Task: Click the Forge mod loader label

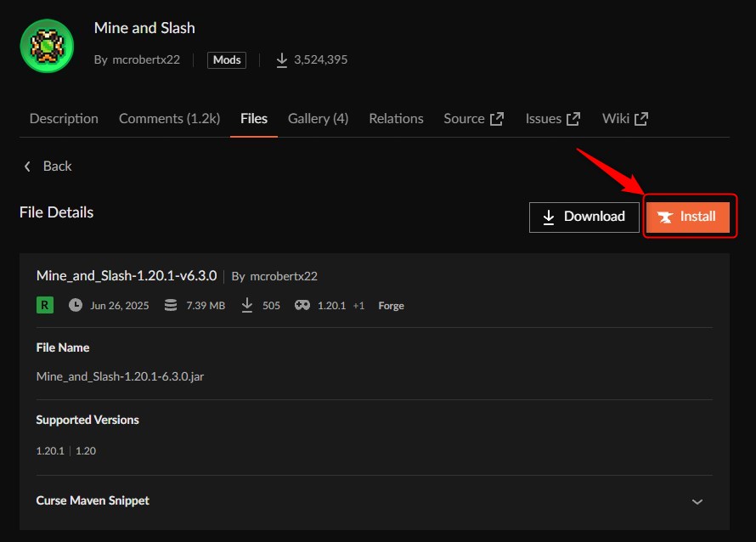Action: pos(391,306)
